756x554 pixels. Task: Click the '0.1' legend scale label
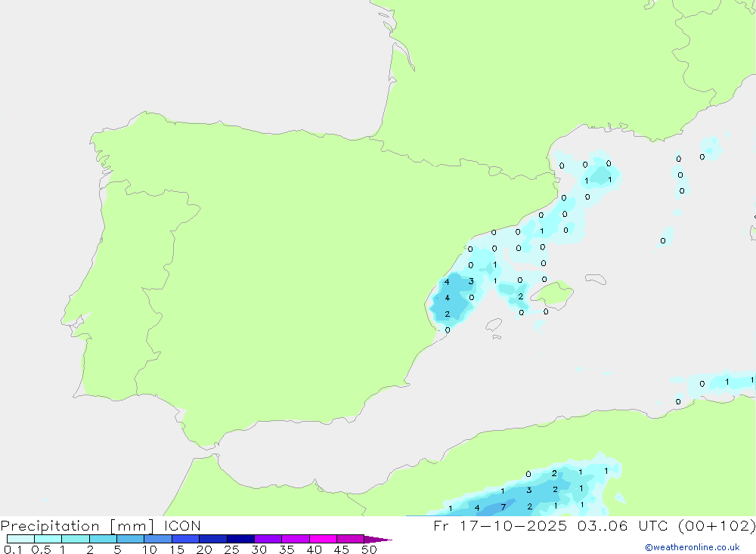point(13,549)
